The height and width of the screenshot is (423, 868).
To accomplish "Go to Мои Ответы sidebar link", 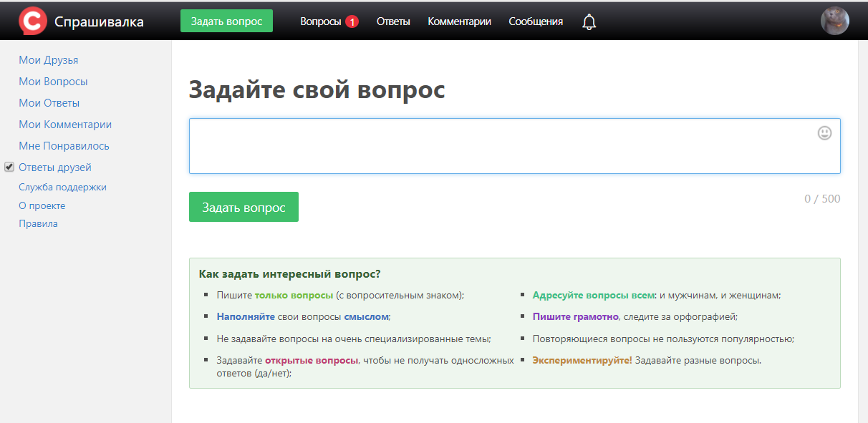I will click(x=49, y=103).
